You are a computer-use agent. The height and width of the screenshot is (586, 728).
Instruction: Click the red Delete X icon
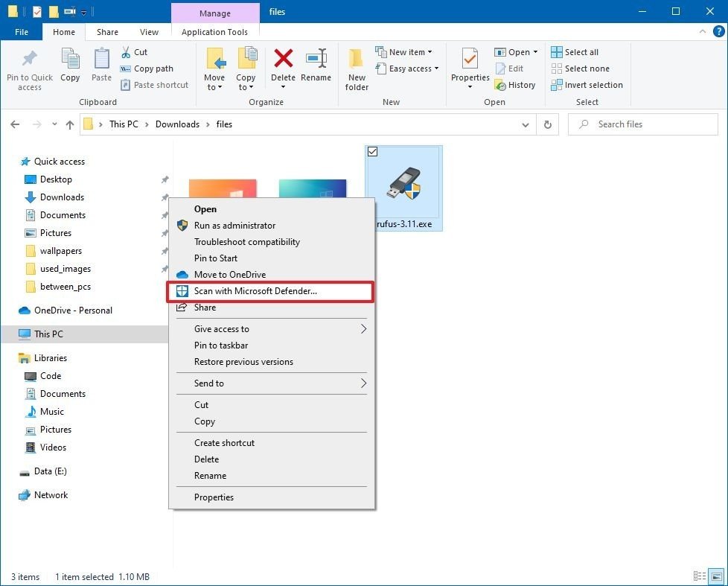[283, 59]
